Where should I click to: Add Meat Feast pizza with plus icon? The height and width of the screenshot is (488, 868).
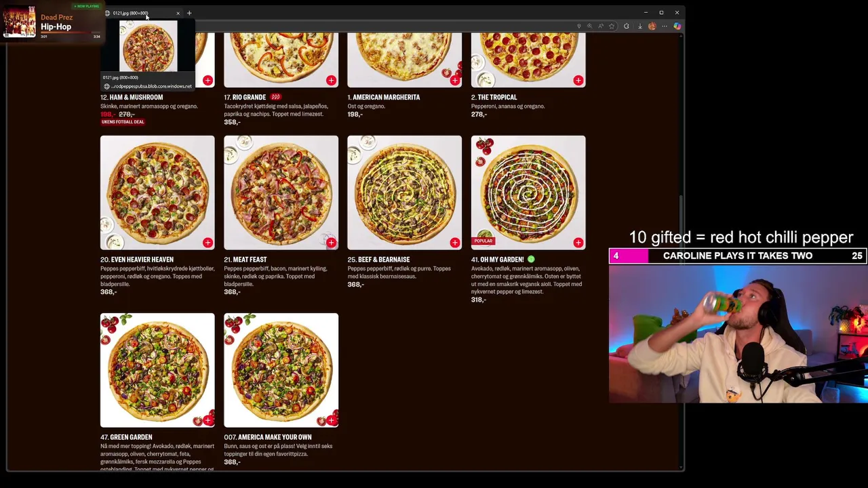point(331,243)
